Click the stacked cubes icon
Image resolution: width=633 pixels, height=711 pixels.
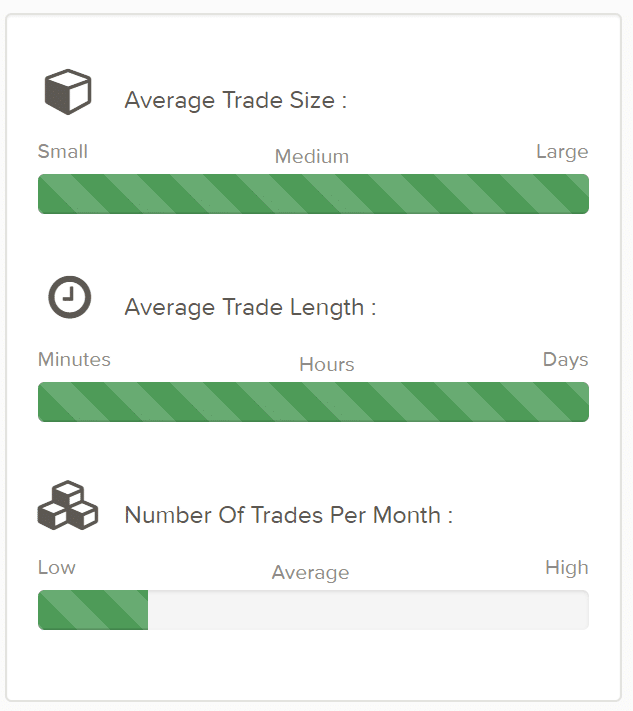tap(68, 505)
